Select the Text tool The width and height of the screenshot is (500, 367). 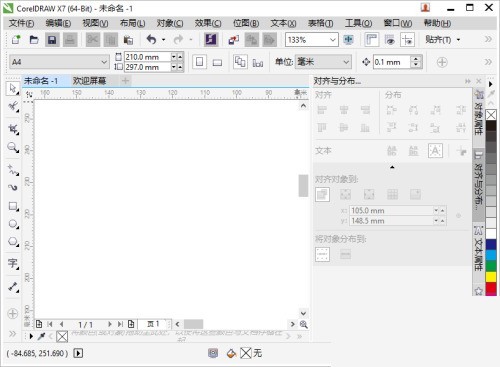13,264
